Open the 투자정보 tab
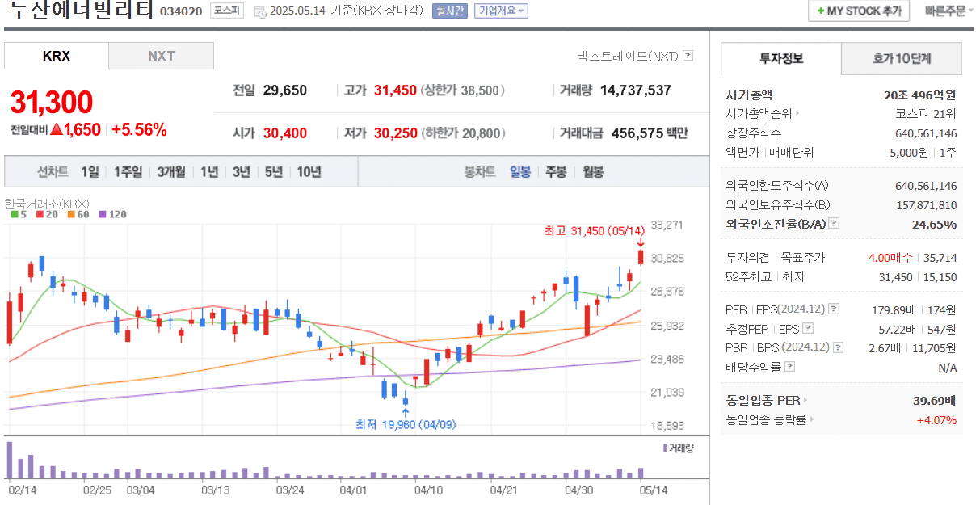This screenshot has height=505, width=980. (781, 59)
